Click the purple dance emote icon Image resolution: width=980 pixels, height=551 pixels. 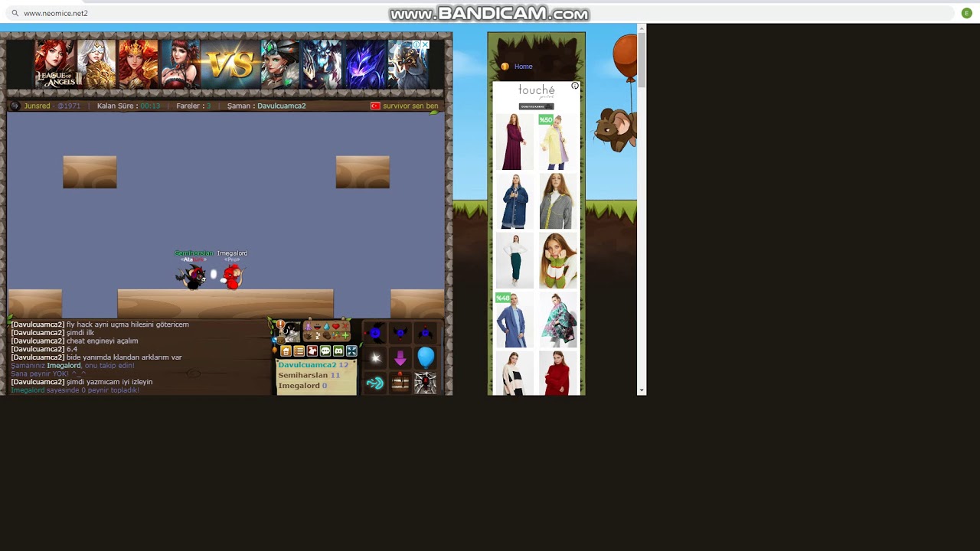tap(309, 327)
